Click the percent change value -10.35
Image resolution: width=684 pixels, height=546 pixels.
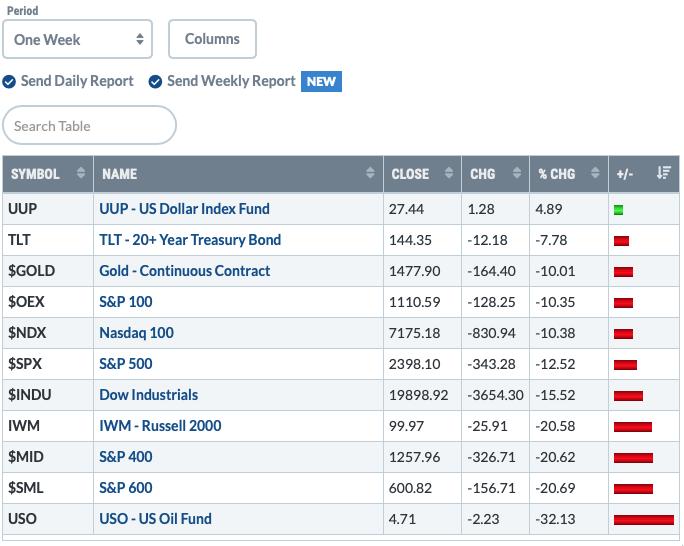(x=555, y=302)
